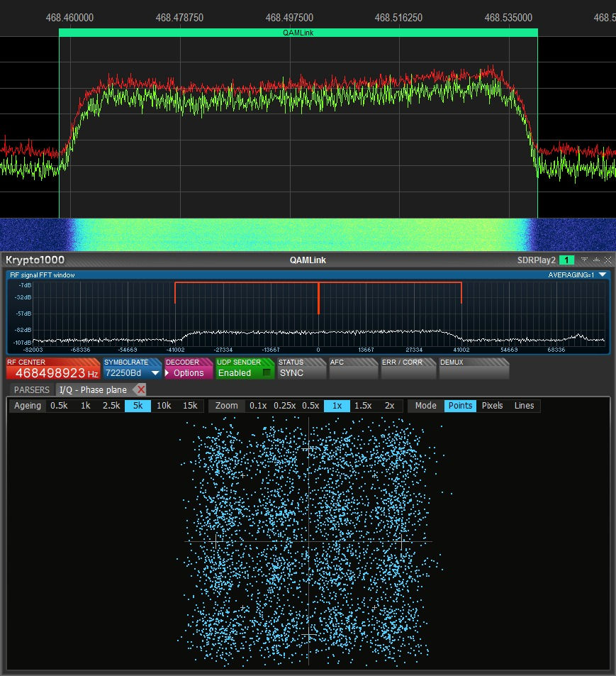Set ageing to 2.5k
The image size is (616, 676).
[111, 406]
